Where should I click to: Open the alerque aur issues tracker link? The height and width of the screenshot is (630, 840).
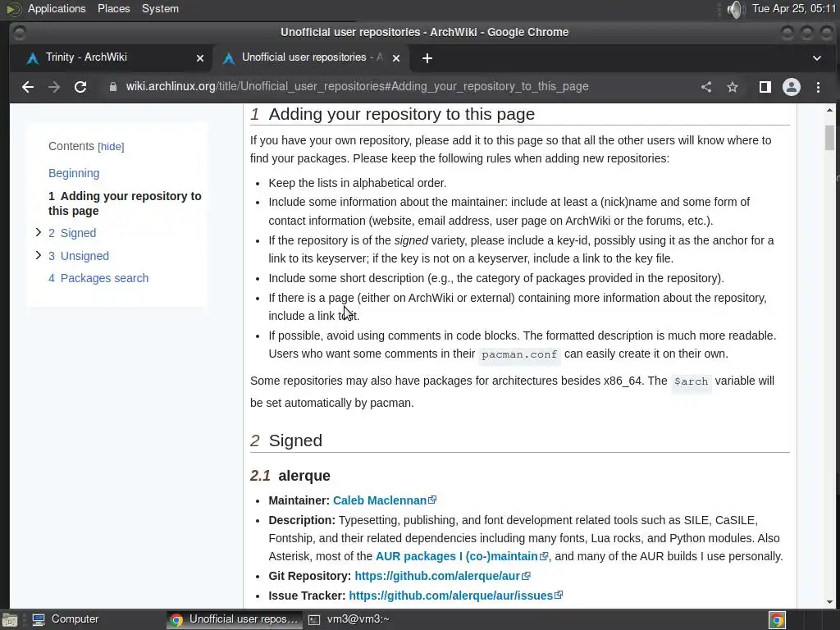(x=450, y=596)
